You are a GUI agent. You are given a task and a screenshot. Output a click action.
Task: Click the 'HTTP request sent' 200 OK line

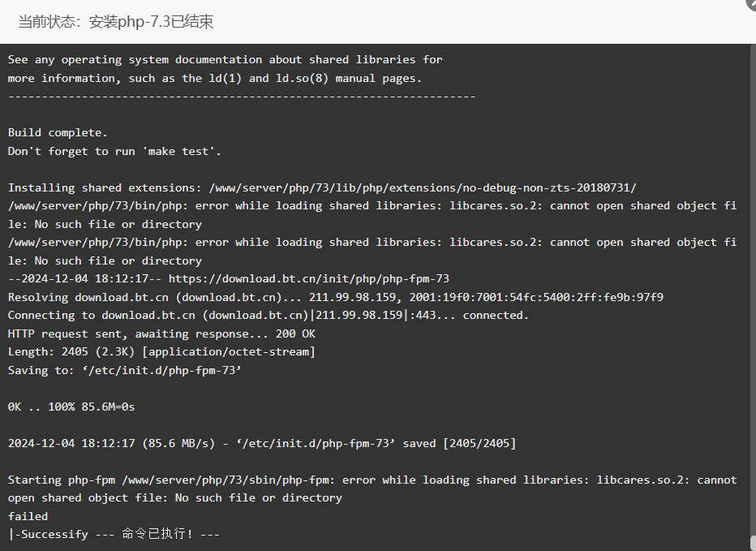pos(161,334)
